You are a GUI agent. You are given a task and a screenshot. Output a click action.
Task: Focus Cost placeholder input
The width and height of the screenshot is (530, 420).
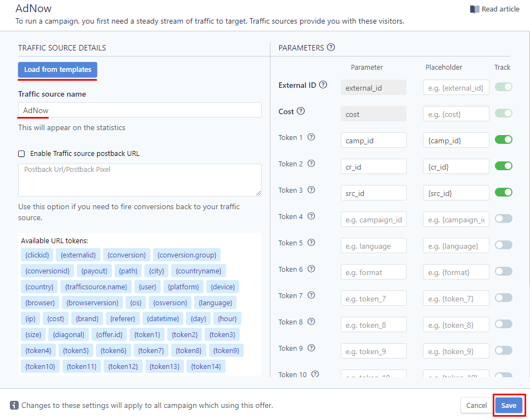coord(455,114)
